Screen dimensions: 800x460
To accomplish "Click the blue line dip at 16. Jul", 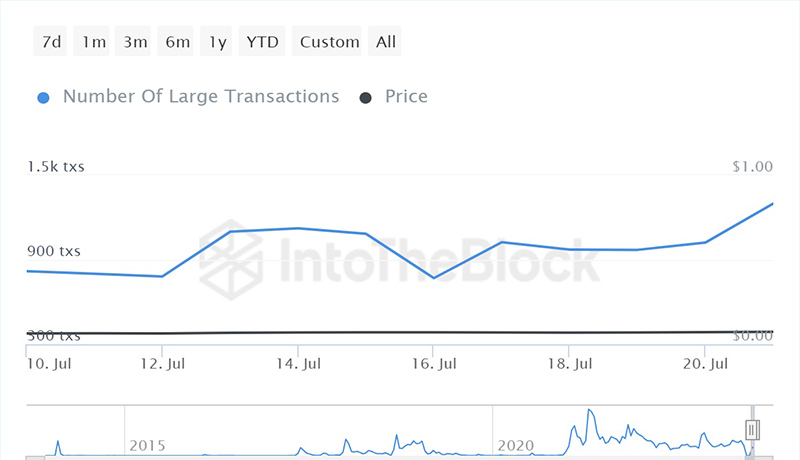I will pyautogui.click(x=432, y=277).
